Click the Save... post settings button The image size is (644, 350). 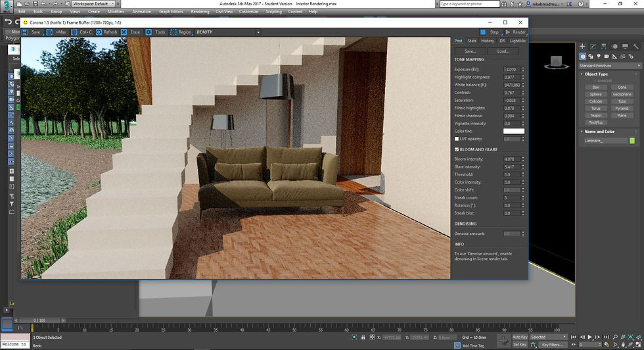pyautogui.click(x=471, y=51)
